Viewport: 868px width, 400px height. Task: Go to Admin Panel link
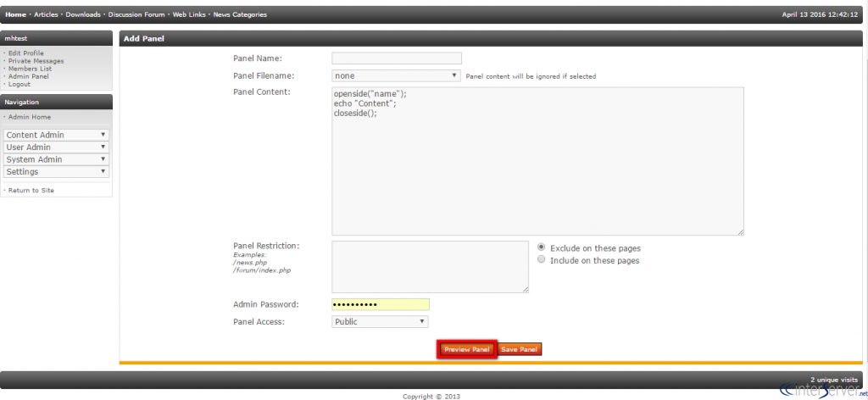coord(28,76)
